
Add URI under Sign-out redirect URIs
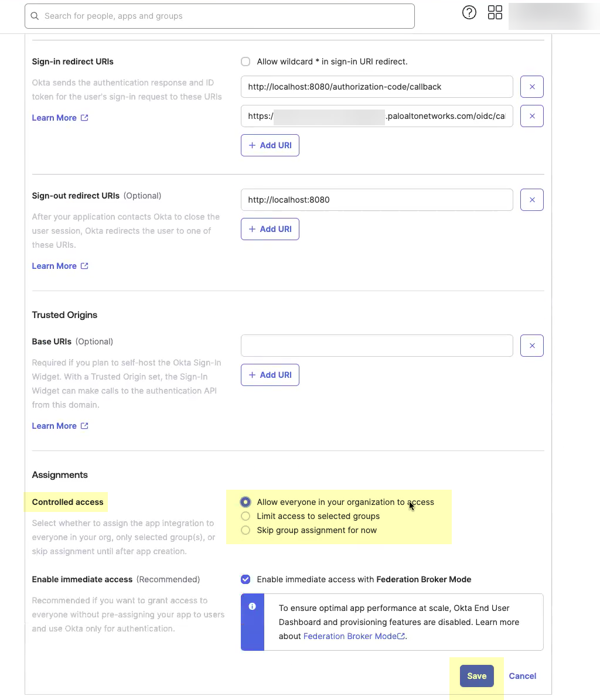270,229
